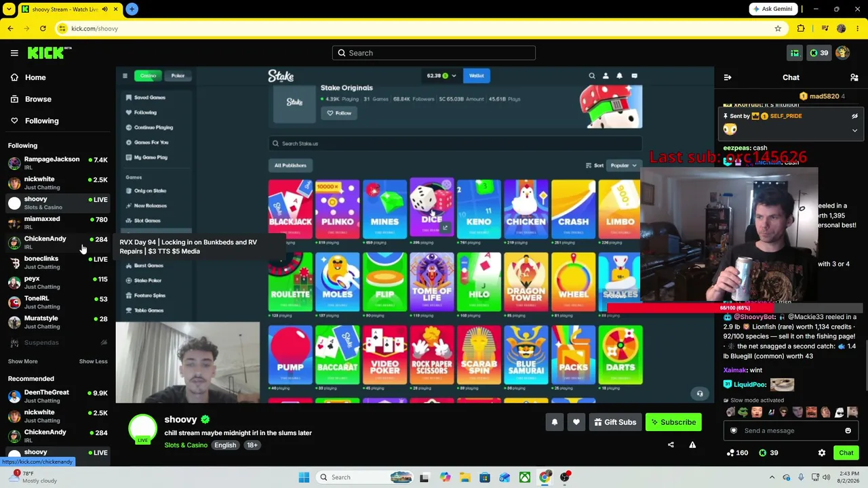Click the Kick logo
This screenshot has width=868, height=488.
click(x=50, y=53)
